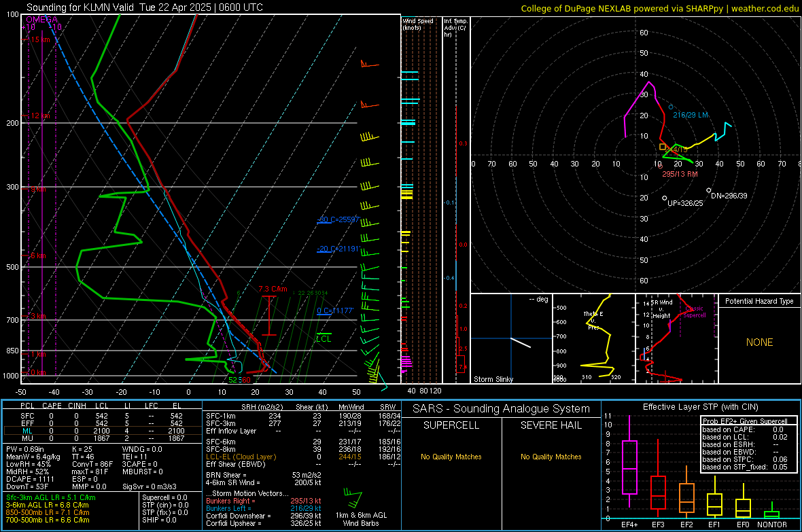Click No Quality Matches under SEVERE HAIL
The image size is (802, 532).
pyautogui.click(x=551, y=457)
